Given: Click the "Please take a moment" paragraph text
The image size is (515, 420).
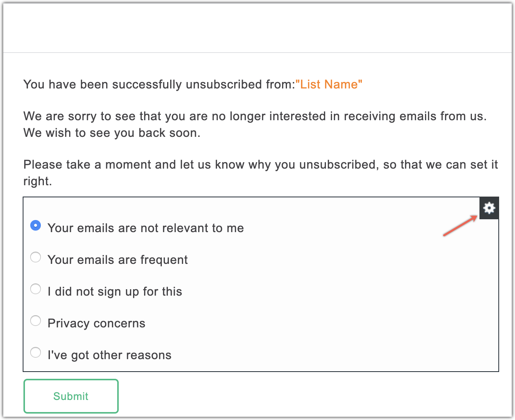Looking at the screenshot, I should tap(261, 173).
